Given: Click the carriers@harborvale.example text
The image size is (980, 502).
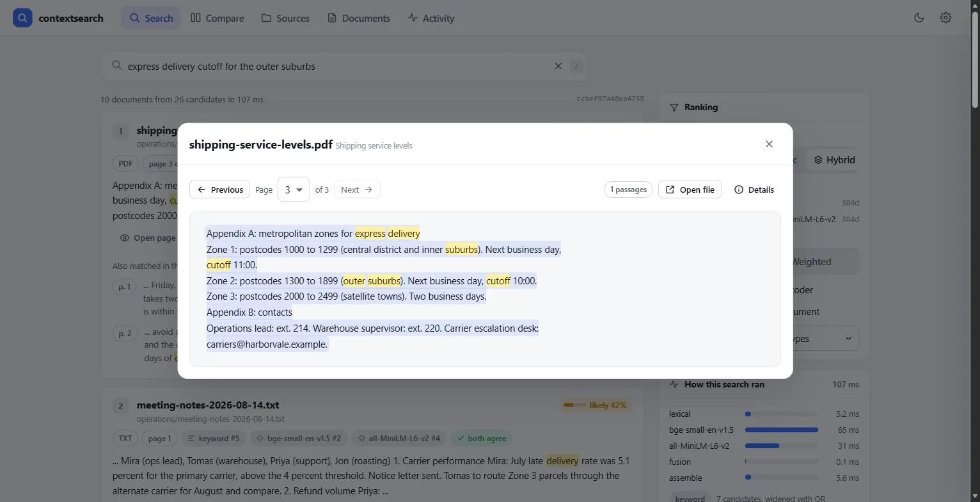Looking at the screenshot, I should point(267,344).
